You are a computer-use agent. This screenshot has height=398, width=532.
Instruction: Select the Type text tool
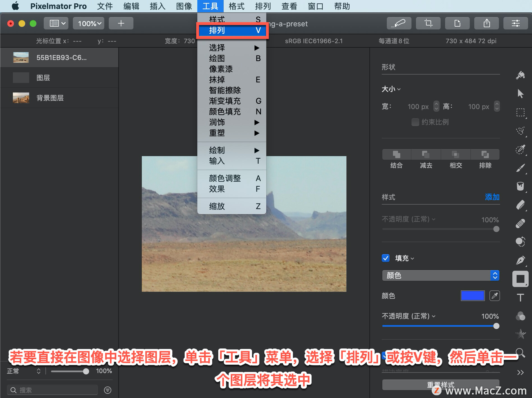point(521,297)
